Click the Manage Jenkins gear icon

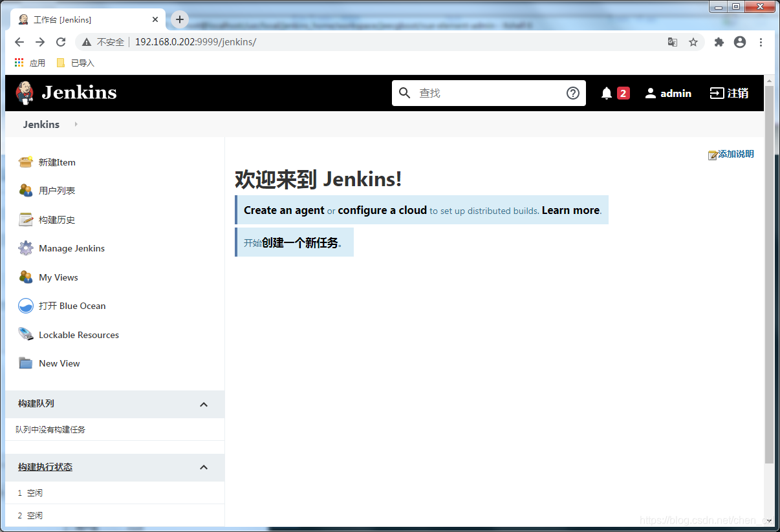coord(26,248)
